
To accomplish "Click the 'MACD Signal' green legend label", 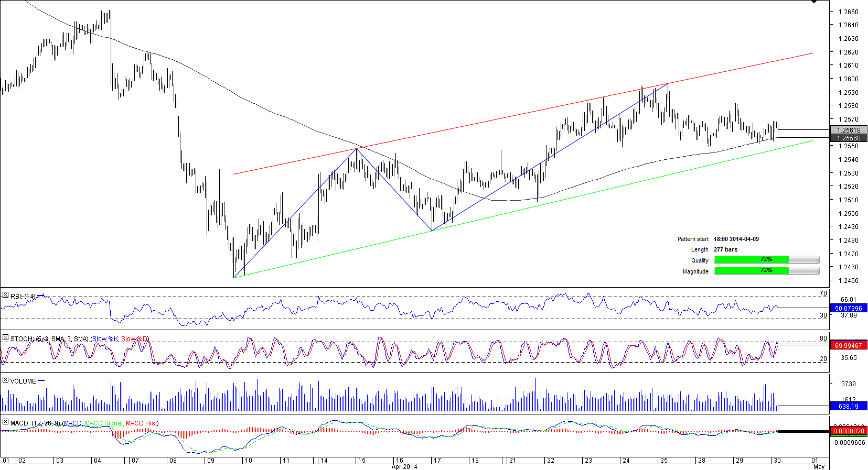I will coord(103,423).
